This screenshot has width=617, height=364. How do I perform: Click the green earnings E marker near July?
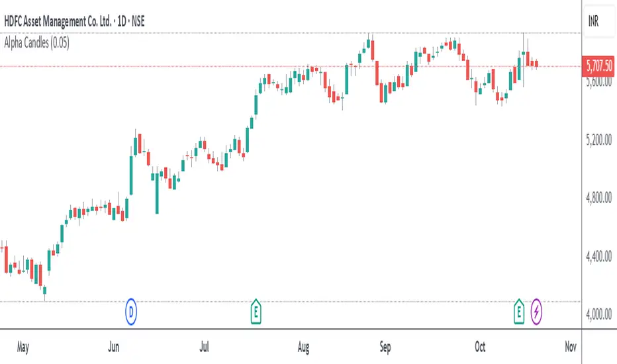(x=256, y=308)
